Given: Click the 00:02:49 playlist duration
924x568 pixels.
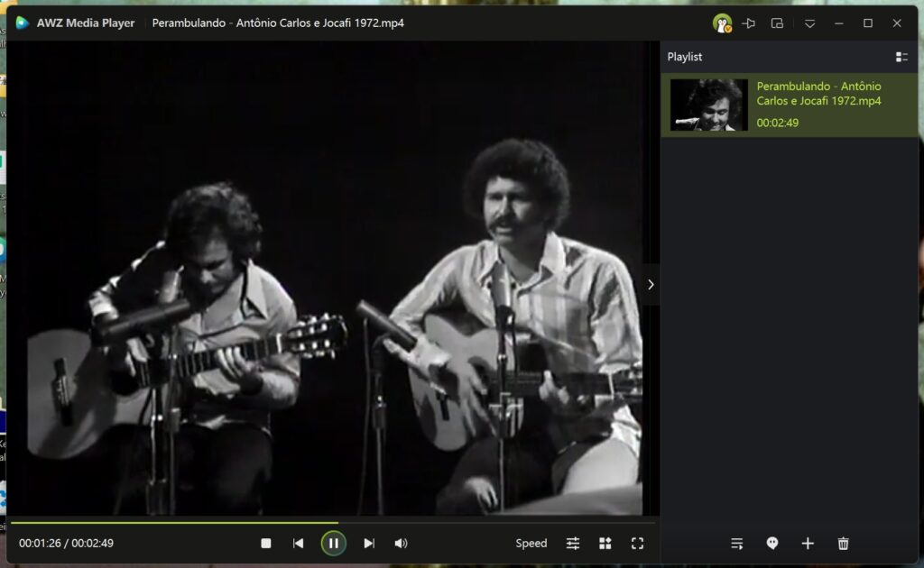Looking at the screenshot, I should pyautogui.click(x=777, y=123).
